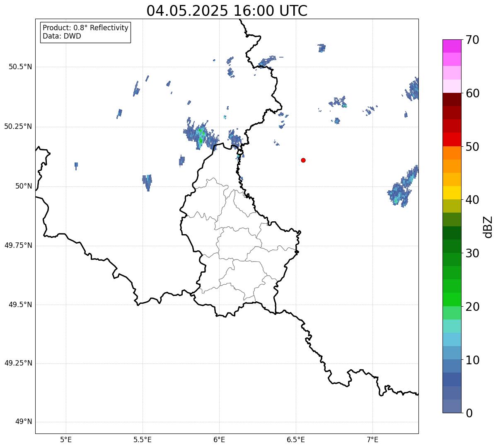Click the radar echo cluster near 7.2°E 50°N
Viewport: 498px width, 448px height.
pos(403,186)
